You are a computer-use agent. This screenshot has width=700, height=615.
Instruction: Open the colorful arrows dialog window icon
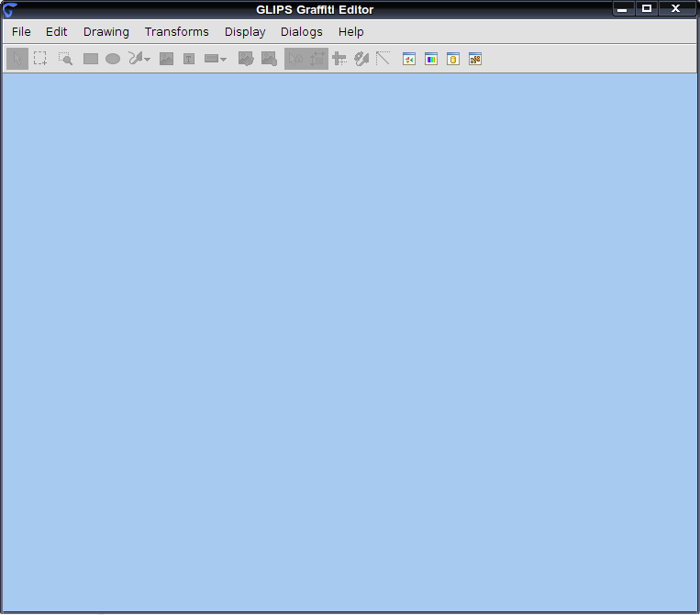(x=409, y=59)
